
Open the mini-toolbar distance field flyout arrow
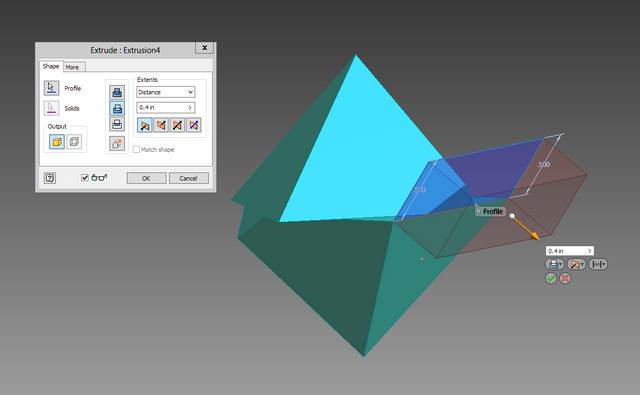589,251
